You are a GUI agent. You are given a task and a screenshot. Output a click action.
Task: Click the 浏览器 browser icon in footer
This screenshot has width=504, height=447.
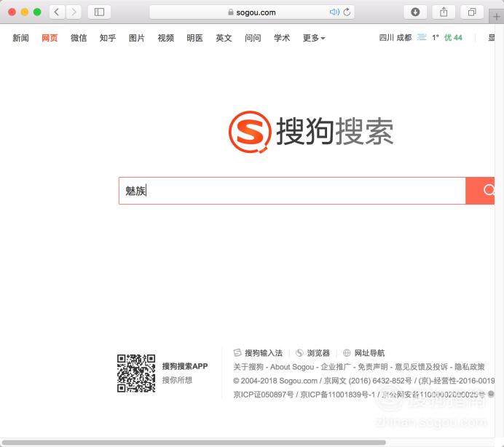pyautogui.click(x=299, y=353)
